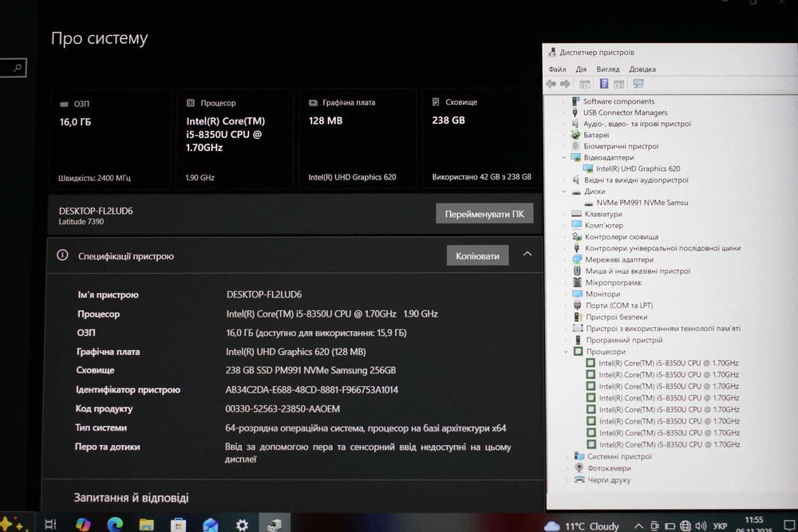The width and height of the screenshot is (798, 532).
Task: Open the Довідка menu in Device Manager
Action: coord(642,69)
